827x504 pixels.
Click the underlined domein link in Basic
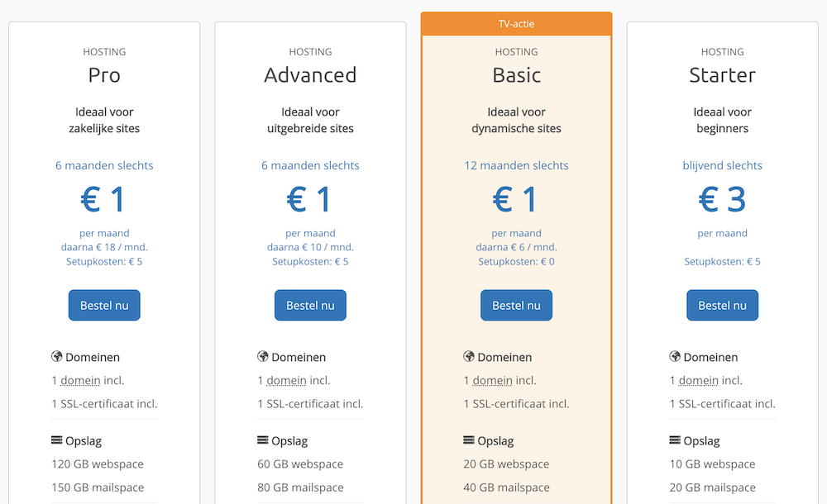pyautogui.click(x=492, y=381)
